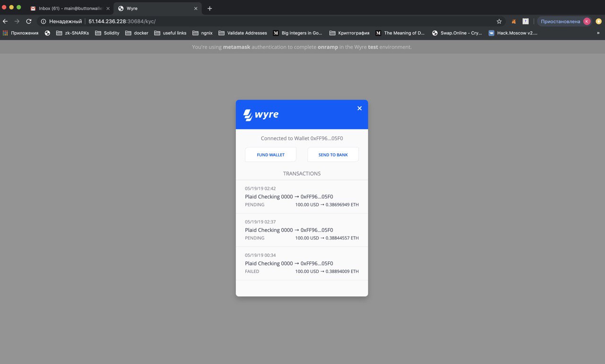The height and width of the screenshot is (364, 605).
Task: Open the Big integers in Go bookmark
Action: point(298,33)
